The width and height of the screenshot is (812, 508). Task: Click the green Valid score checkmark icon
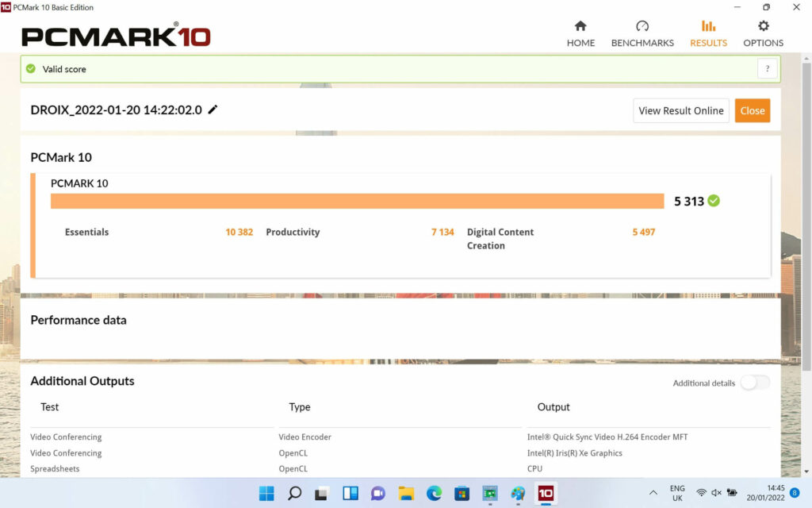pyautogui.click(x=31, y=68)
